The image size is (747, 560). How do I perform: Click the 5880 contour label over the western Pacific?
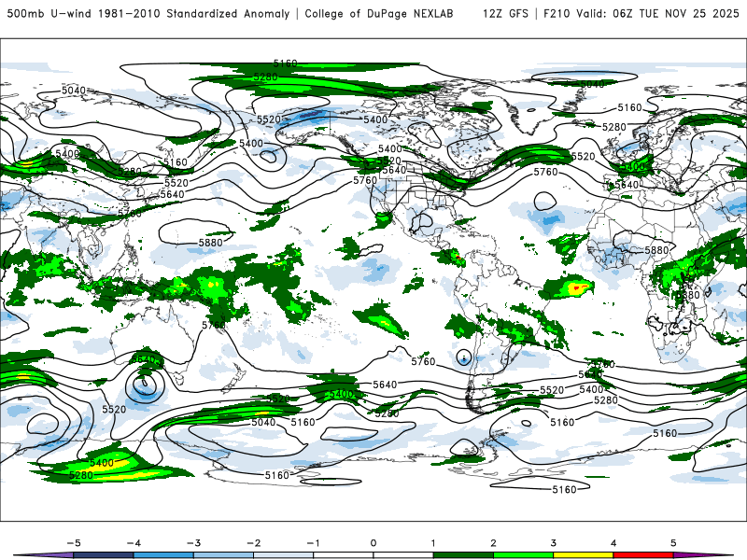click(211, 243)
